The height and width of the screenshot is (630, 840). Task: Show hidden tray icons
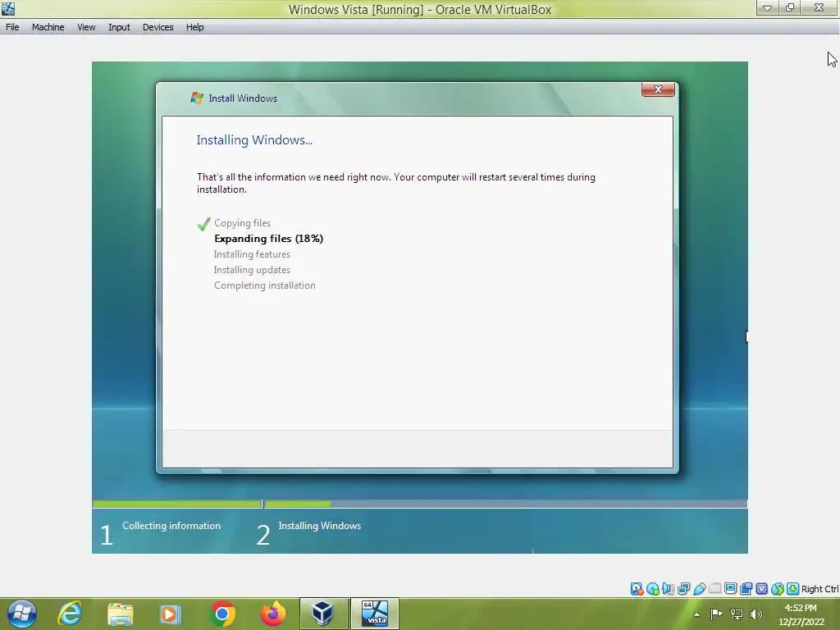coord(697,614)
